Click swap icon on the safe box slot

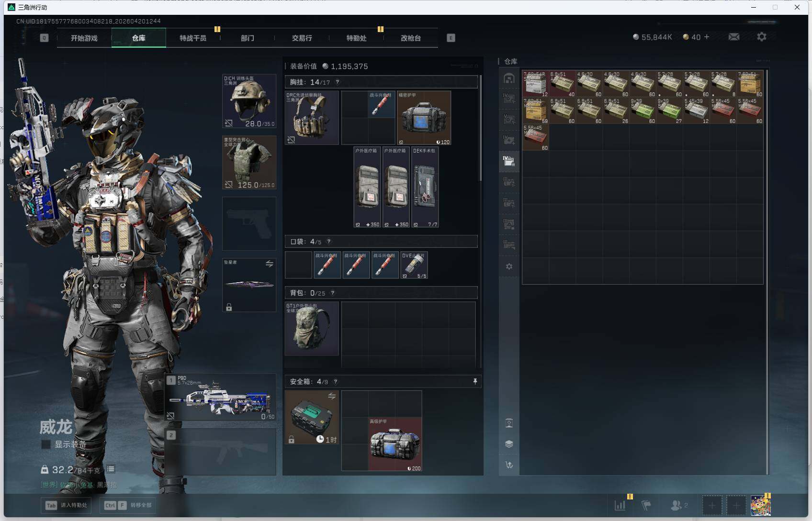332,396
